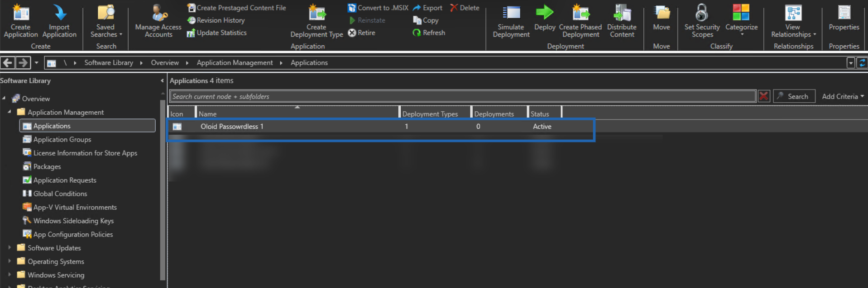
Task: Click Refresh in the ribbon
Action: pos(429,33)
